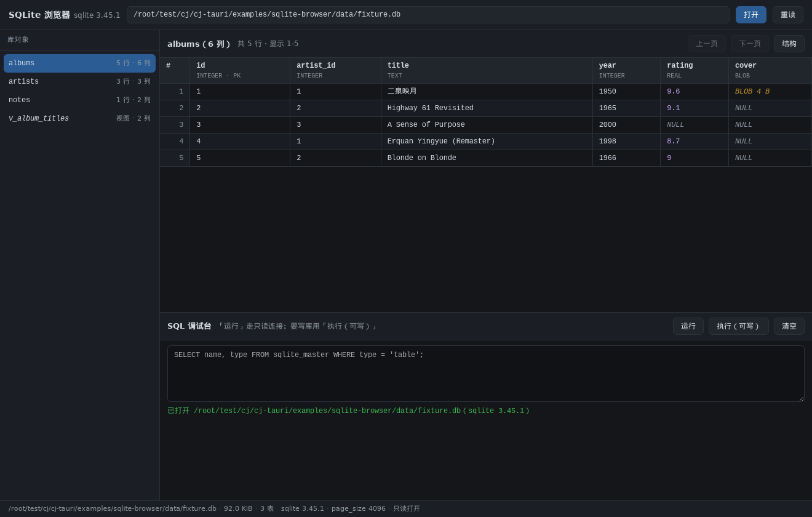The height and width of the screenshot is (517, 812).
Task: Click the year 1998 cell
Action: [626, 142]
